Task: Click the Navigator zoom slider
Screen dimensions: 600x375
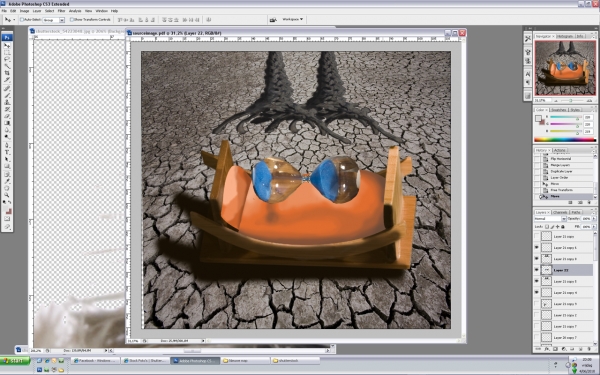Action: [571, 100]
